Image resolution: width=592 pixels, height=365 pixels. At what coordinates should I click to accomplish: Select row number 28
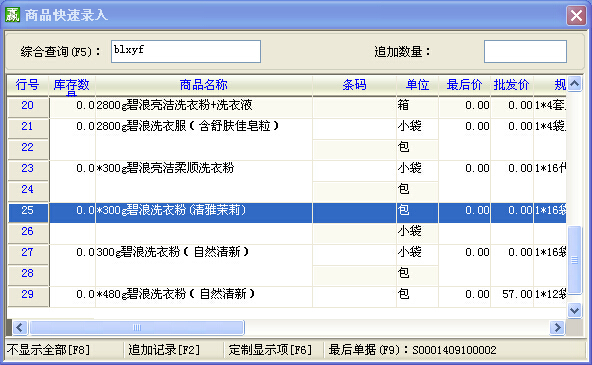click(28, 274)
